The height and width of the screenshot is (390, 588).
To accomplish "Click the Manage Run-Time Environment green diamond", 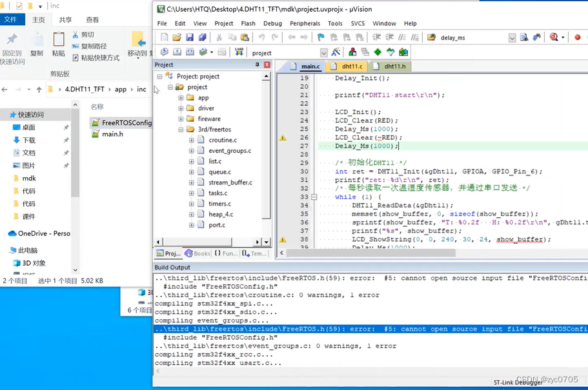I will click(378, 52).
